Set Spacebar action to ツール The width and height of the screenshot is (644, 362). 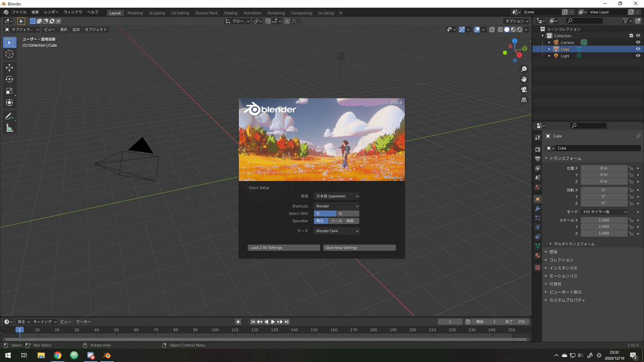pyautogui.click(x=336, y=221)
